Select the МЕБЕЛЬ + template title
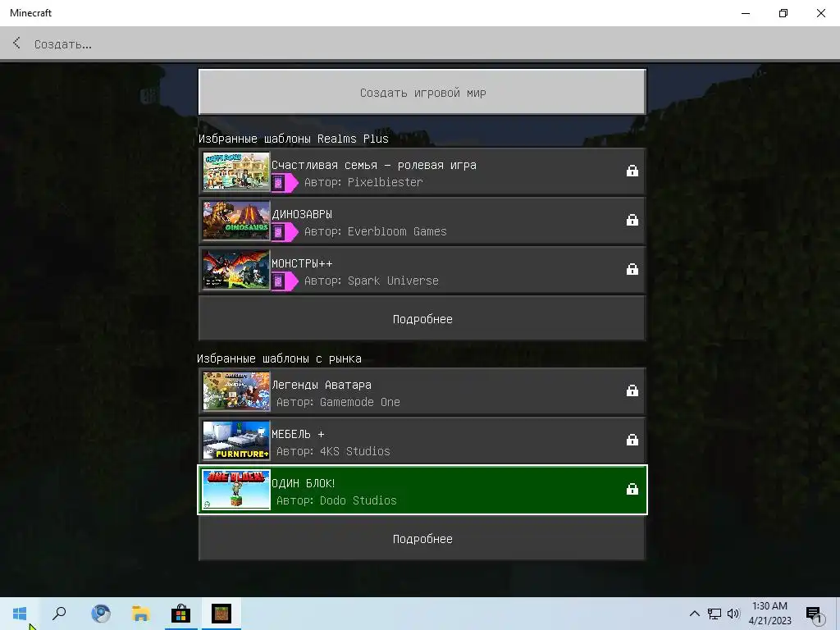Screen dimensions: 840x630 pos(298,434)
